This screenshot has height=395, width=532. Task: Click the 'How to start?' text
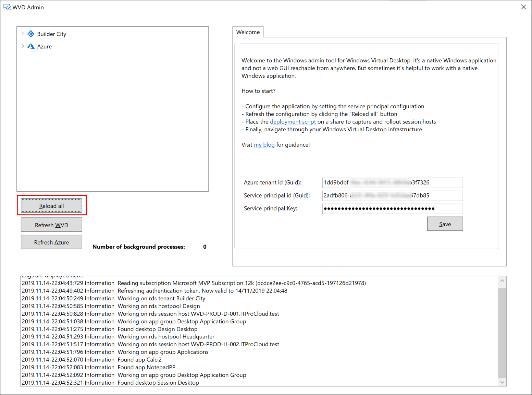pos(258,91)
